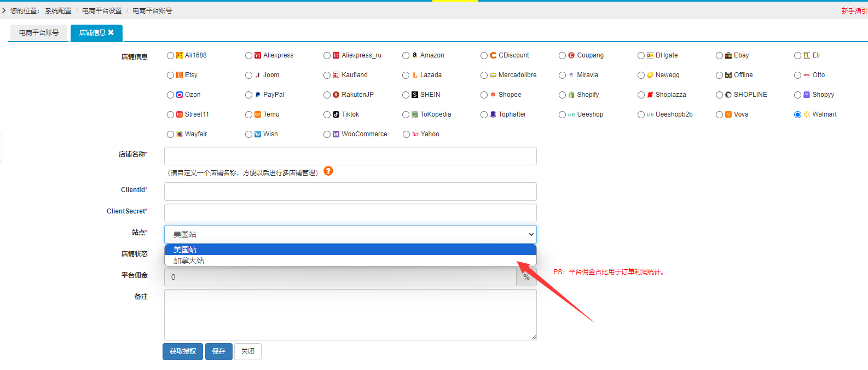Close the 店铺信息 tab
This screenshot has width=868, height=370.
(111, 32)
